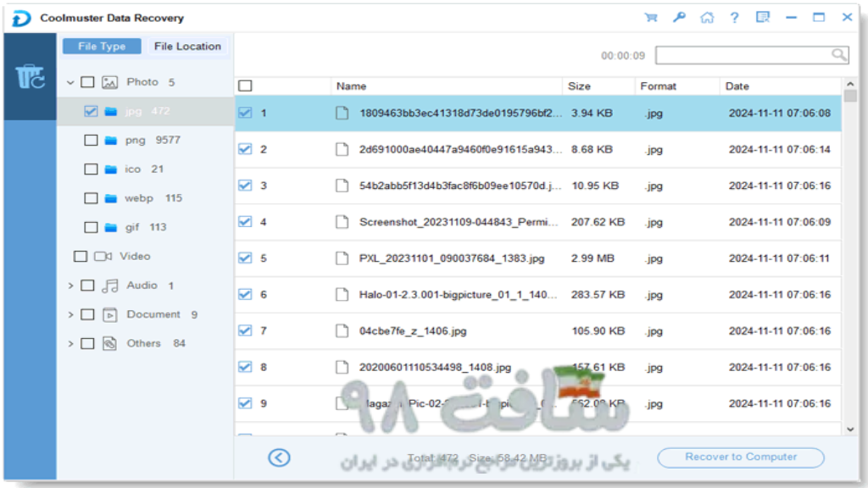Open the shopping cart purchase icon
The image size is (868, 488).
pyautogui.click(x=651, y=17)
